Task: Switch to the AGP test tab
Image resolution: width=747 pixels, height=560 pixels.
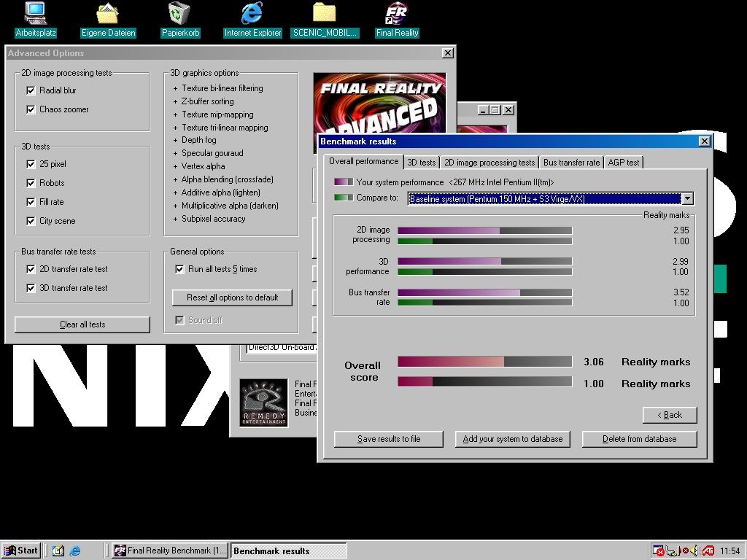Action: (x=624, y=163)
